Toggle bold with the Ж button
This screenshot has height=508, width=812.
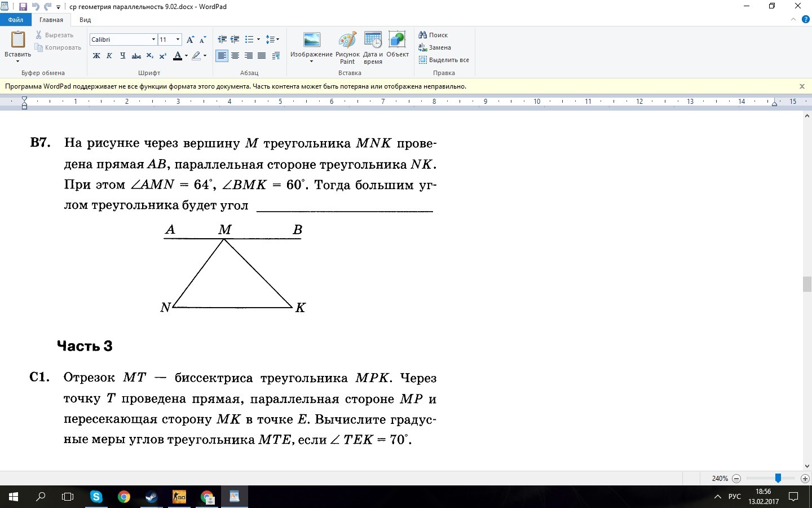click(96, 56)
